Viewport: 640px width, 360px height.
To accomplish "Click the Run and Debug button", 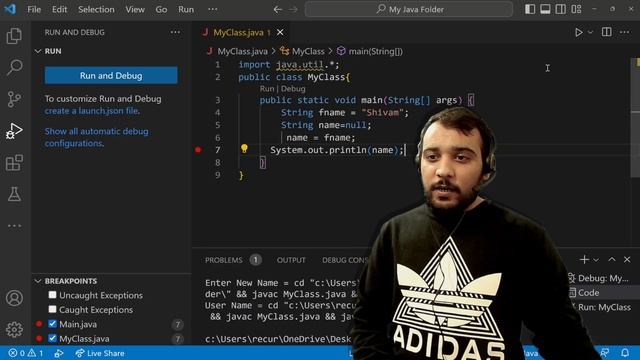I will 111,76.
